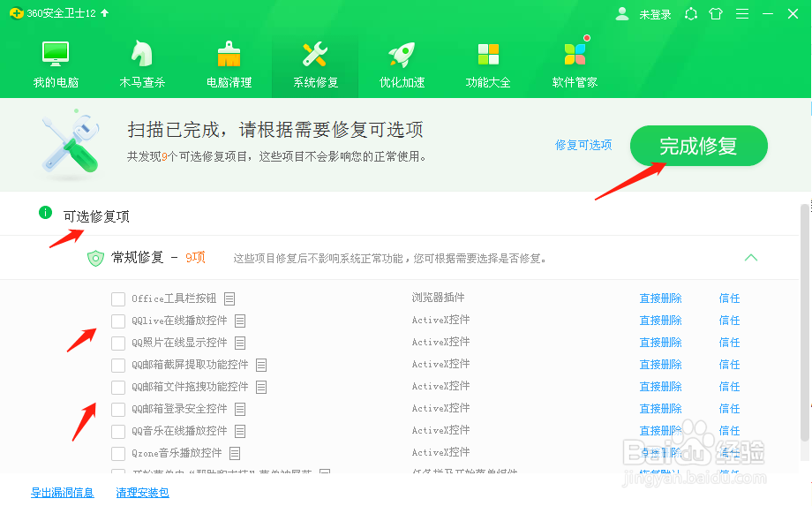Check the QQ音乐在线播放控件 checkbox

click(118, 432)
